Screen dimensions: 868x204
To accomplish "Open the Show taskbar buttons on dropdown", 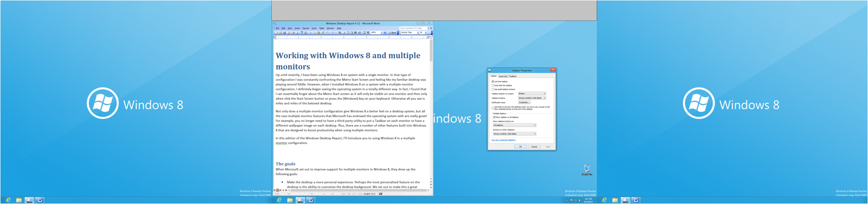I will [514, 125].
